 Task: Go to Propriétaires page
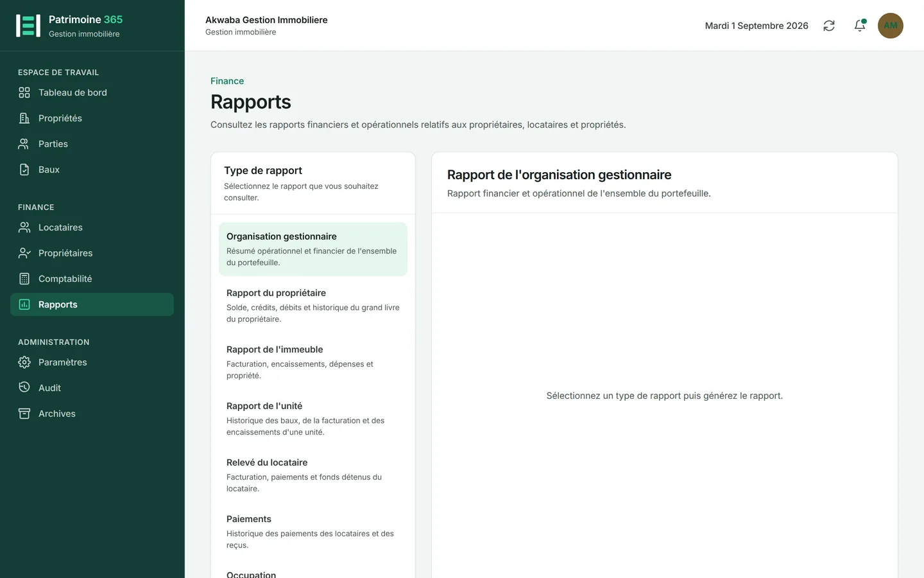coord(92,253)
